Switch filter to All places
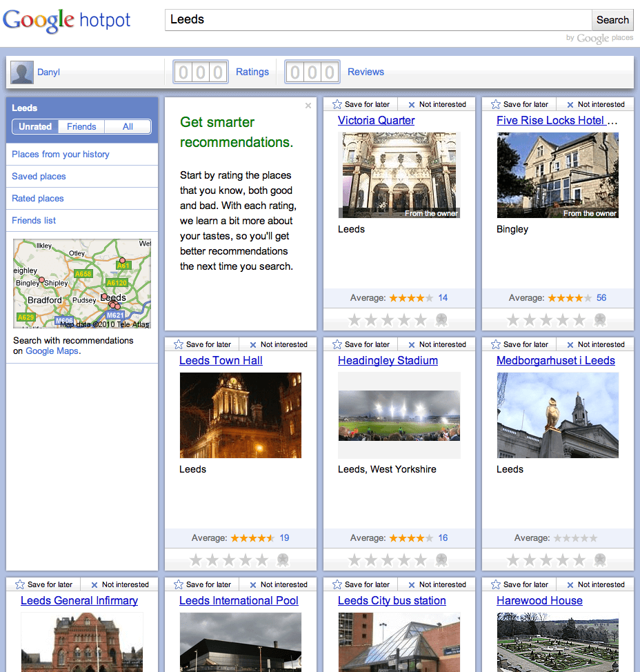The height and width of the screenshot is (672, 640). (128, 127)
